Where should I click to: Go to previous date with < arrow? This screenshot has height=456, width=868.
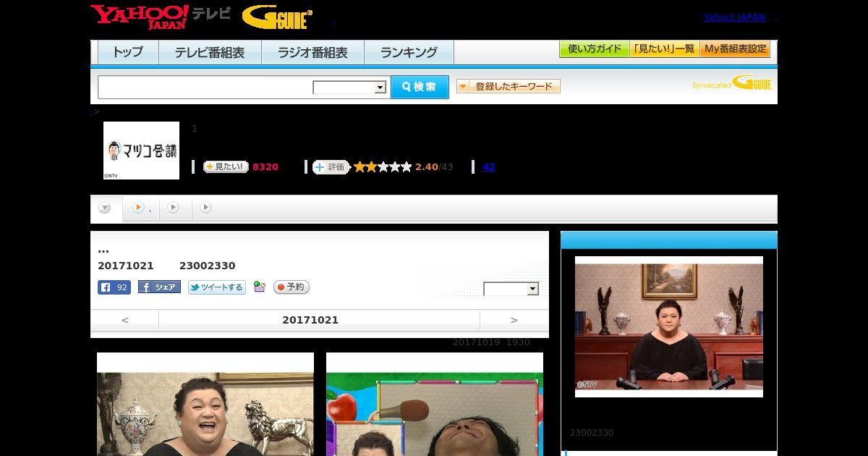[x=124, y=320]
